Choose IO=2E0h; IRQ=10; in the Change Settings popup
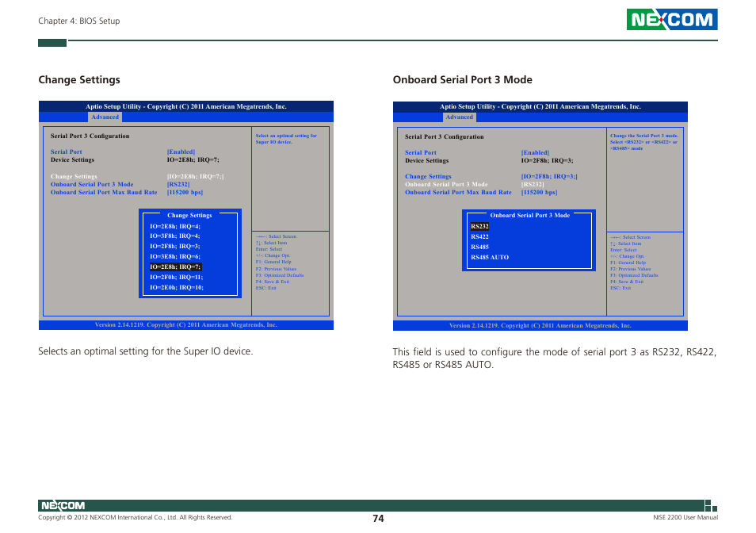This screenshot has height=533, width=756. pyautogui.click(x=177, y=287)
